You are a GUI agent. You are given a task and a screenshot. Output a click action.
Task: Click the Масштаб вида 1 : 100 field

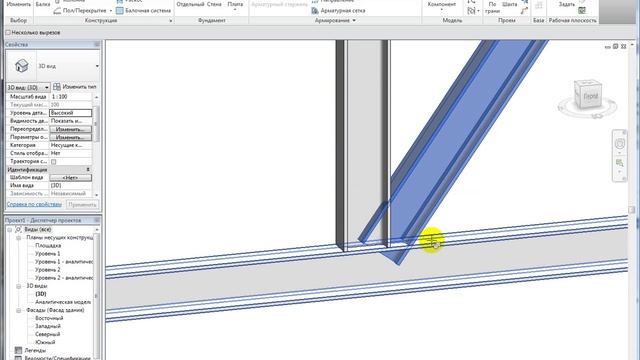tap(70, 97)
